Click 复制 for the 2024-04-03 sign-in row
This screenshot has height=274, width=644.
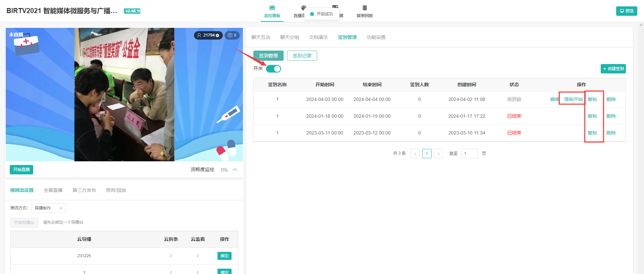(592, 99)
